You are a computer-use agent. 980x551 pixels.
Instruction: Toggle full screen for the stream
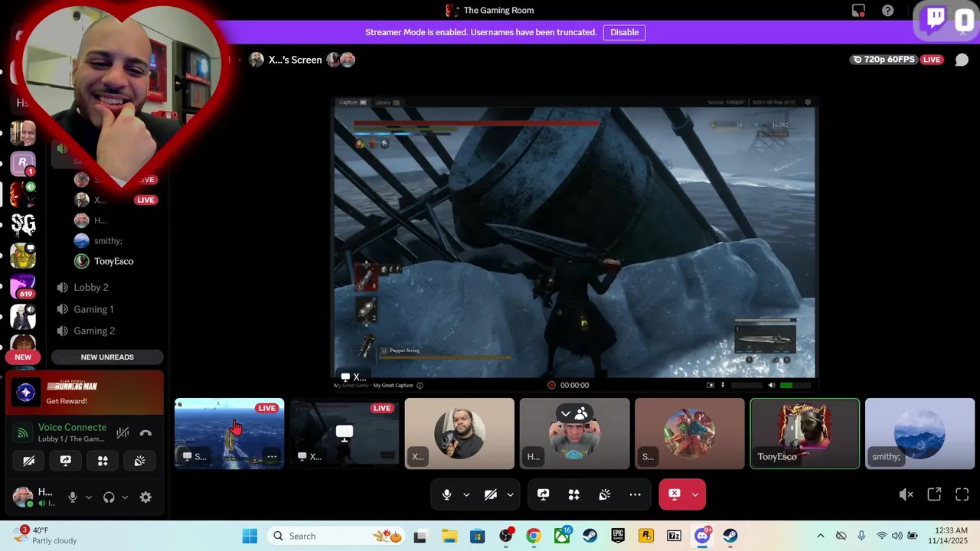962,494
